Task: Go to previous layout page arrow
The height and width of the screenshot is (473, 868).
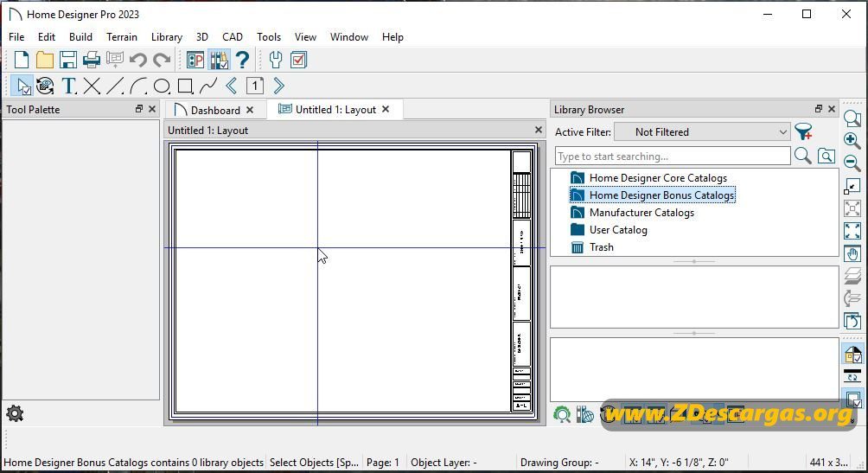Action: point(232,86)
